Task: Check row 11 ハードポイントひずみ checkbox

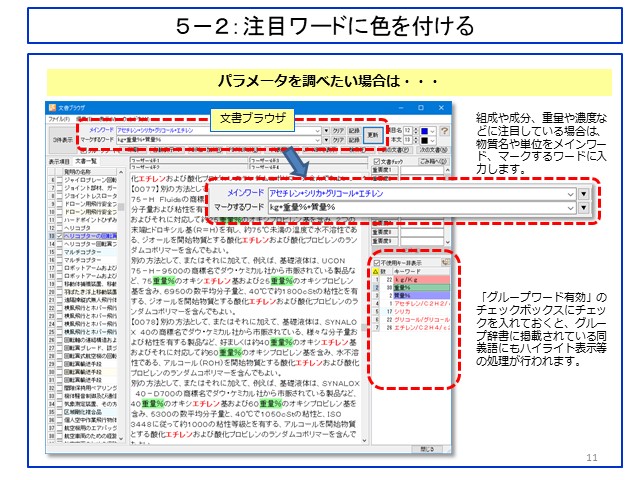Action: 60,220
